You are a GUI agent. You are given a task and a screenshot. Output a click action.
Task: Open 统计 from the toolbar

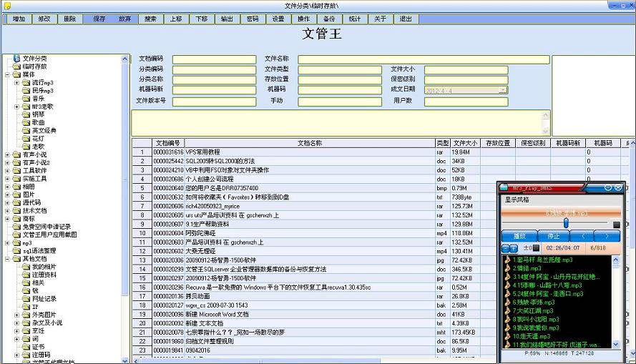click(355, 19)
